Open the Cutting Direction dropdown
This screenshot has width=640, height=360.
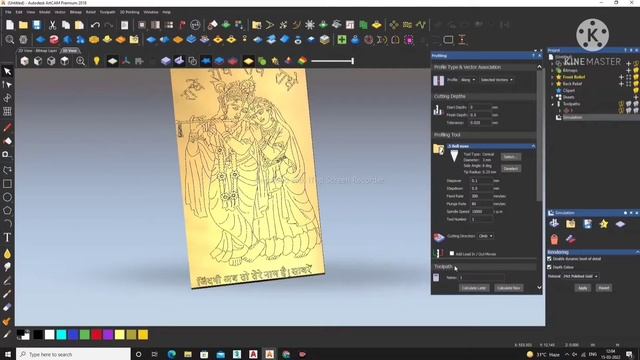485,236
